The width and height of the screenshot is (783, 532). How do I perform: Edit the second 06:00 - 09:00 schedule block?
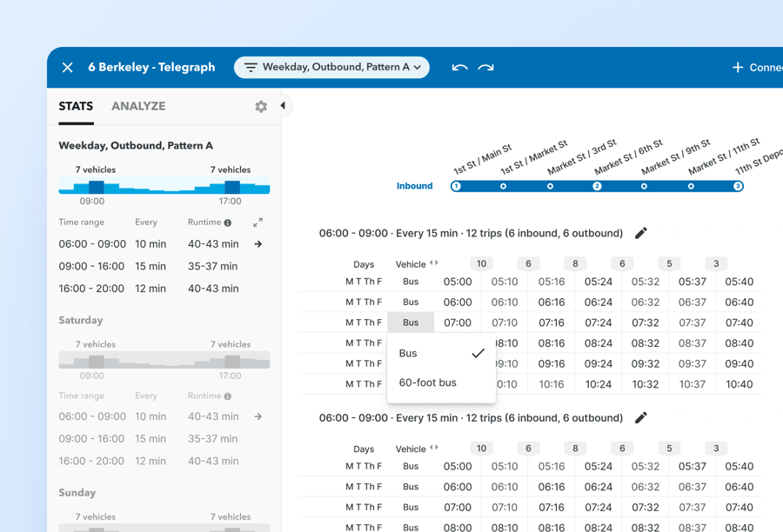641,418
